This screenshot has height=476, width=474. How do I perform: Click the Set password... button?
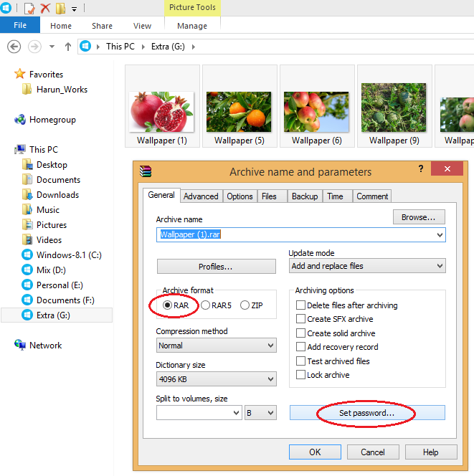tap(367, 412)
